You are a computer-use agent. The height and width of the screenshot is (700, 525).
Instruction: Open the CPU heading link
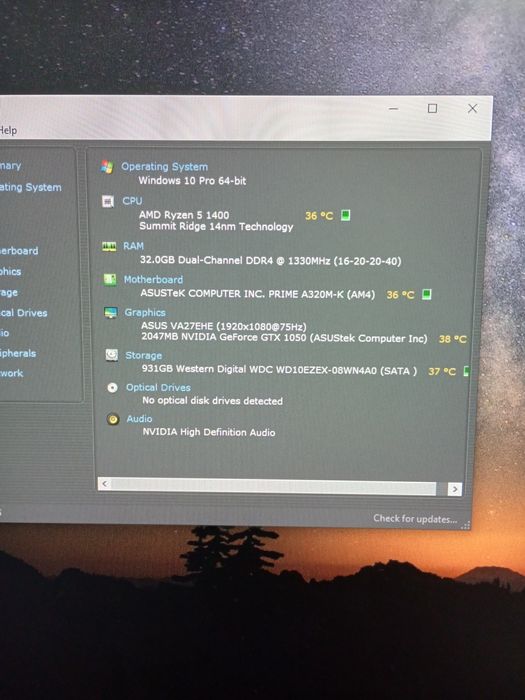click(132, 201)
